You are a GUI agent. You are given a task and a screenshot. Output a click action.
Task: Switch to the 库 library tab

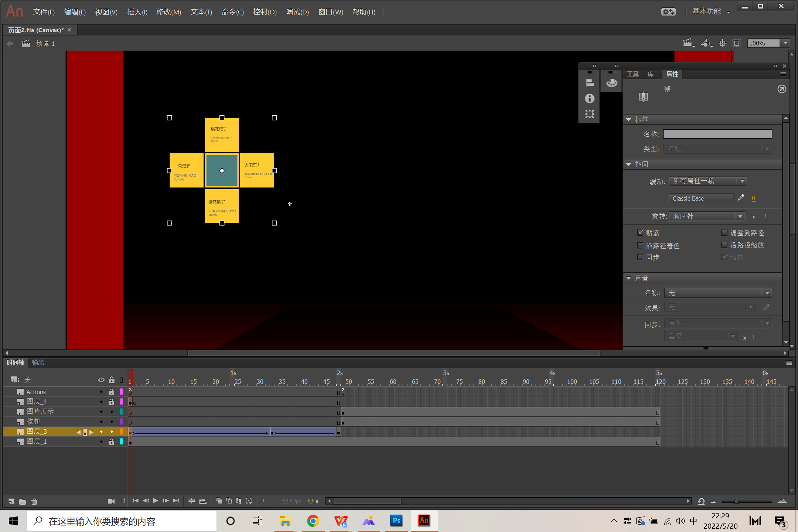point(650,74)
